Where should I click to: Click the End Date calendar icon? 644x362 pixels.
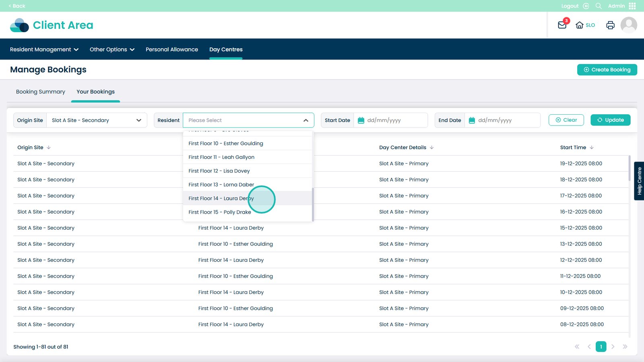472,120
